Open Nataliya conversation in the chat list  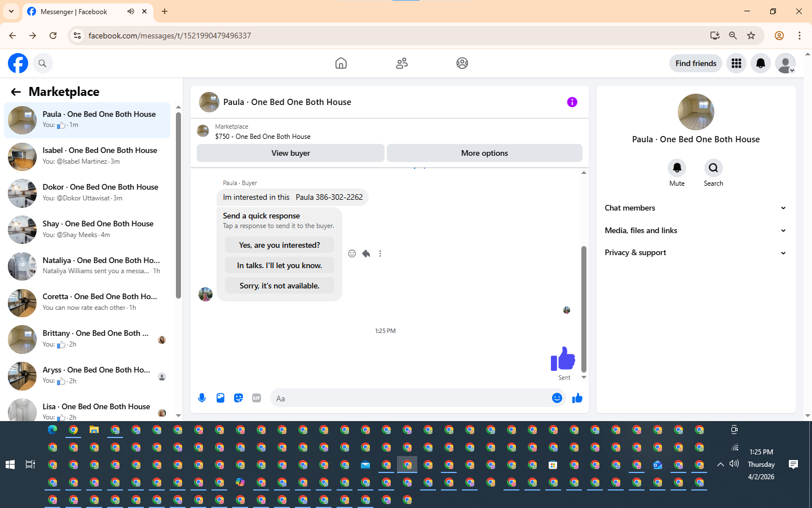[87, 266]
